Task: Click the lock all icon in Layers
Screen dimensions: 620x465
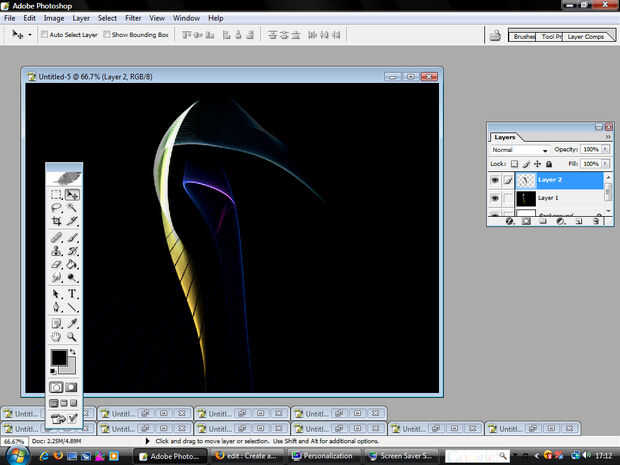Action: point(549,163)
